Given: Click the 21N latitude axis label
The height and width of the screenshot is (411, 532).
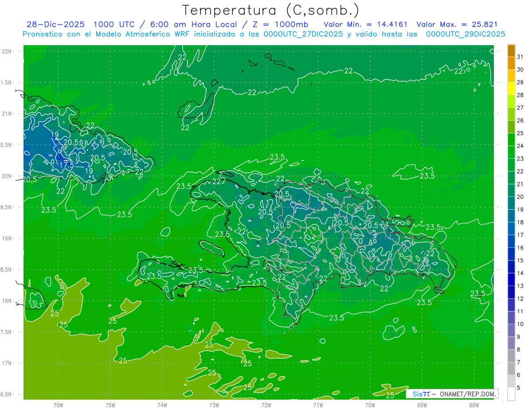Looking at the screenshot, I should pos(7,114).
